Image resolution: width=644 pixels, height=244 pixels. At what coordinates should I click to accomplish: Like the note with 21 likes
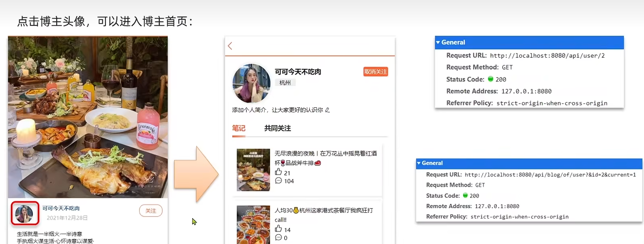[x=278, y=172]
